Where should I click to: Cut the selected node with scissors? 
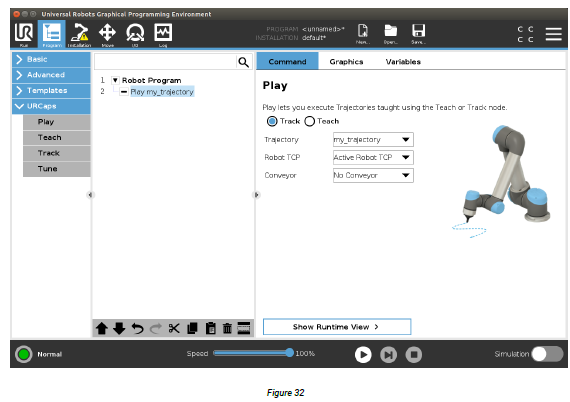[x=174, y=328]
